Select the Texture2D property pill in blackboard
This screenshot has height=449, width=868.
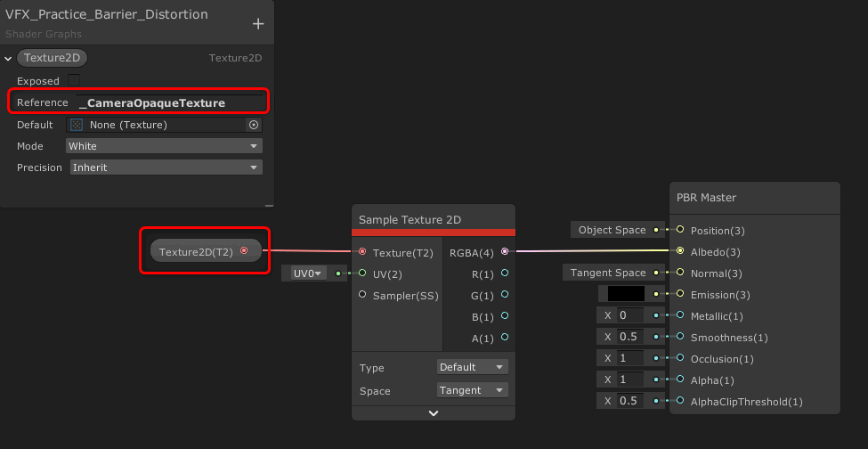tap(52, 58)
